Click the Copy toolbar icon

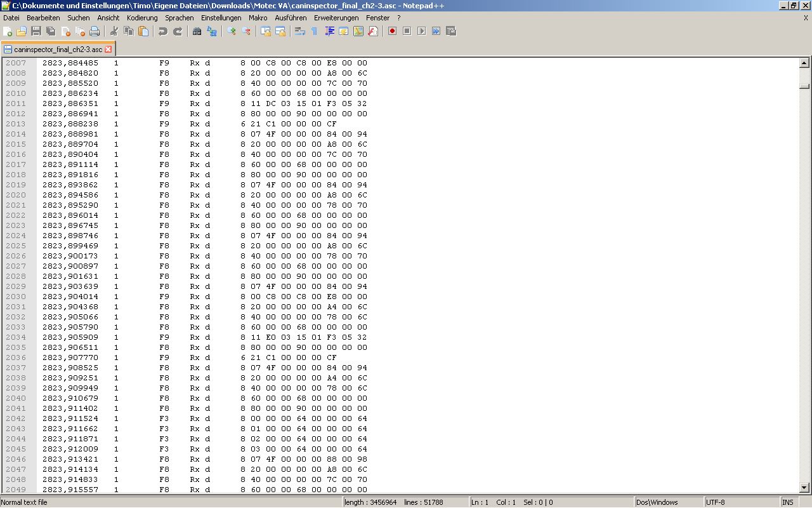(129, 31)
